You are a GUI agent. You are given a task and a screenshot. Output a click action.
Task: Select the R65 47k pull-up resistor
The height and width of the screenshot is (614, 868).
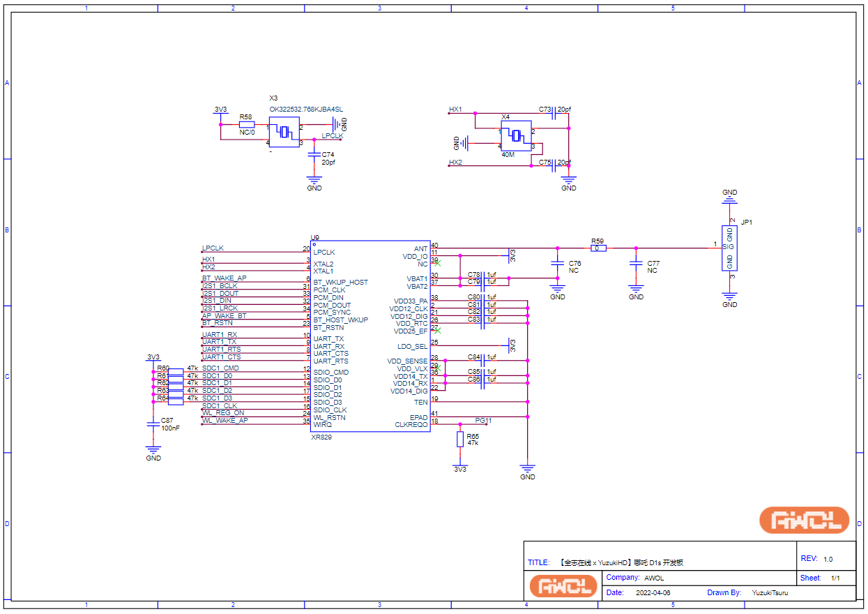459,439
